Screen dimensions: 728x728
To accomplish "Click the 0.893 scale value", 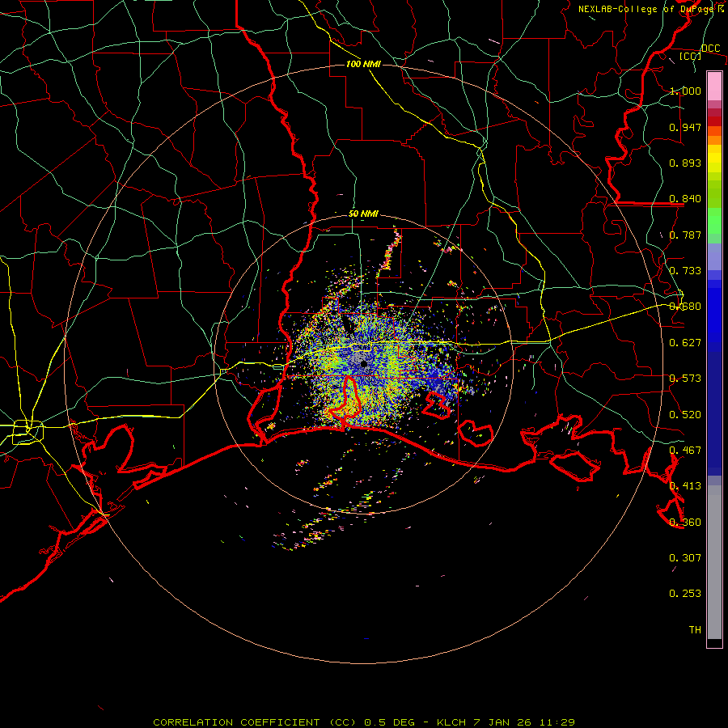I will click(x=685, y=163).
